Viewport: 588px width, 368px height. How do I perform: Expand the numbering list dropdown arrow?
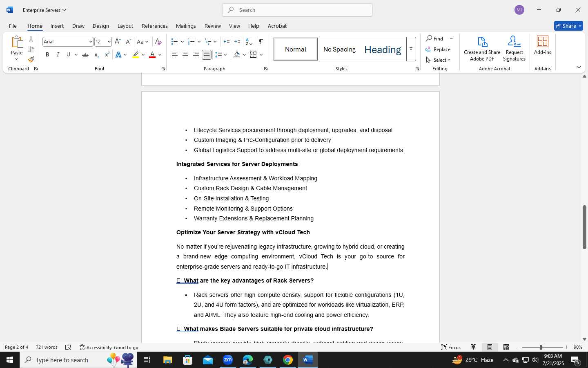[199, 42]
